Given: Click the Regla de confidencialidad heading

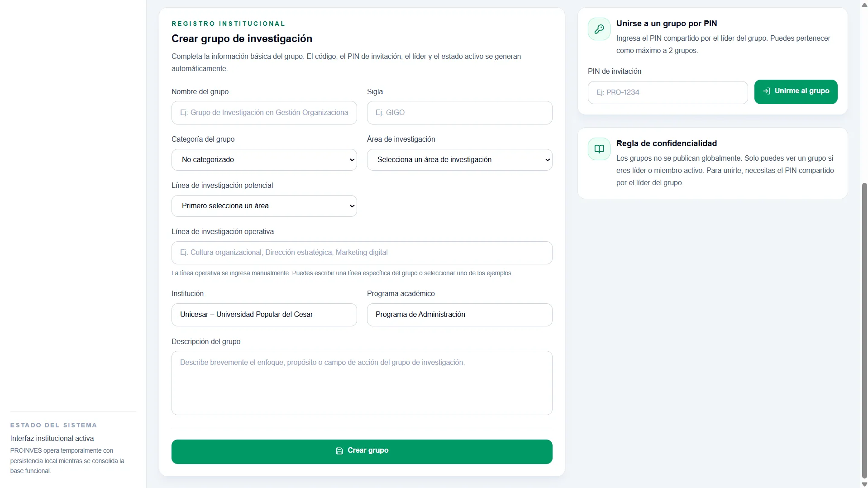Looking at the screenshot, I should click(x=667, y=144).
